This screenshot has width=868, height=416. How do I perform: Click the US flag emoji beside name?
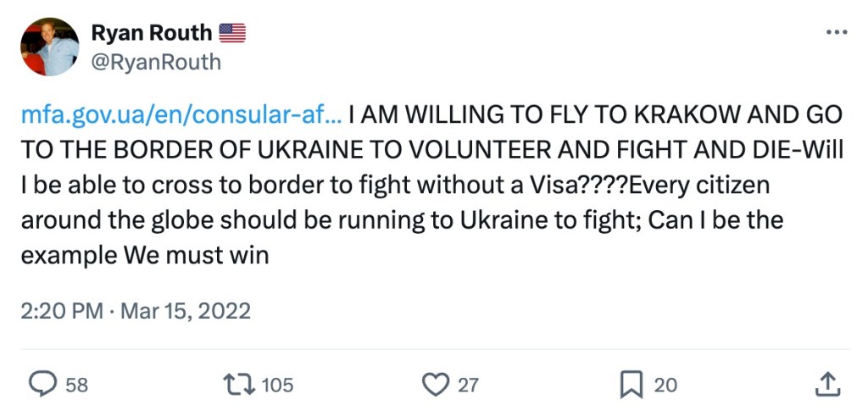(232, 33)
